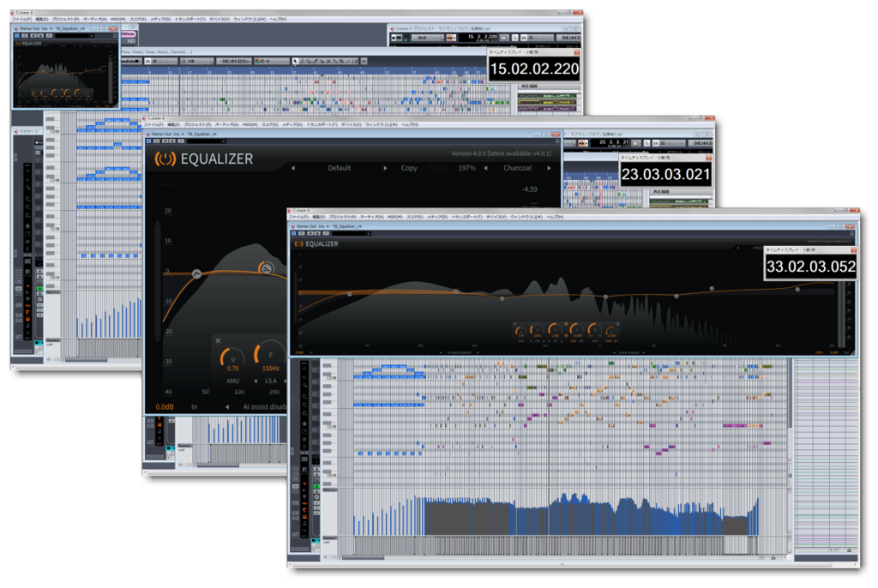Click the Copy button in Equalizer

[x=409, y=168]
